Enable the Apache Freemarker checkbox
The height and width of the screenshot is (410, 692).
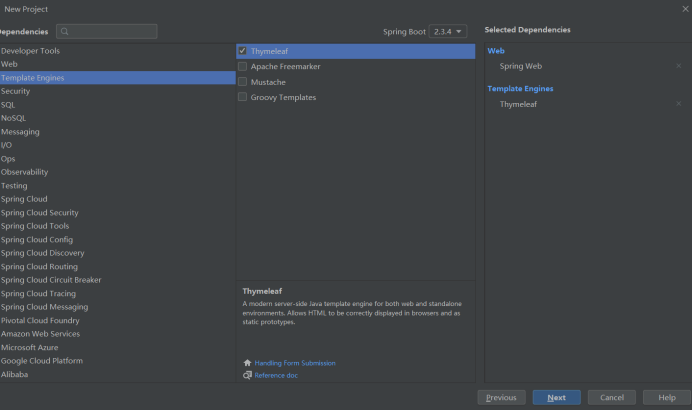pyautogui.click(x=243, y=67)
